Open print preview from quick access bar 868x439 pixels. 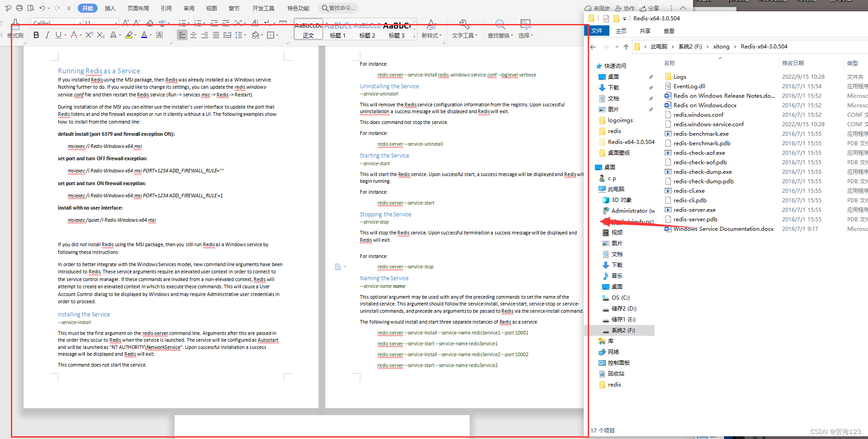pos(31,8)
